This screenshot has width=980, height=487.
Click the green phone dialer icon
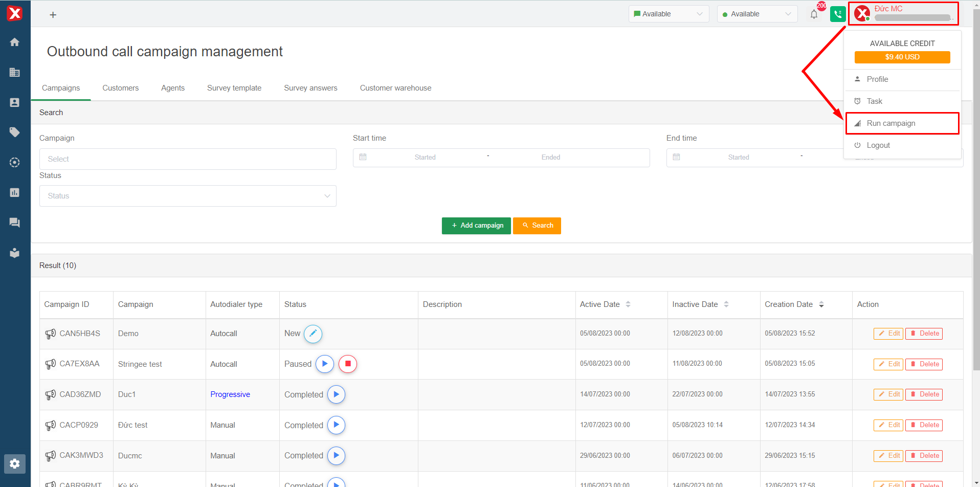837,14
